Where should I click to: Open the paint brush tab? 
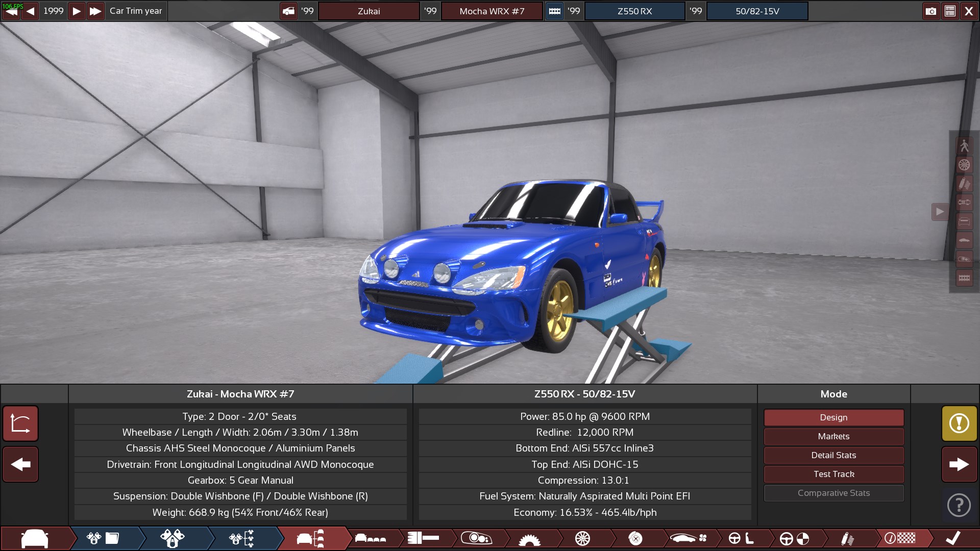point(424,538)
